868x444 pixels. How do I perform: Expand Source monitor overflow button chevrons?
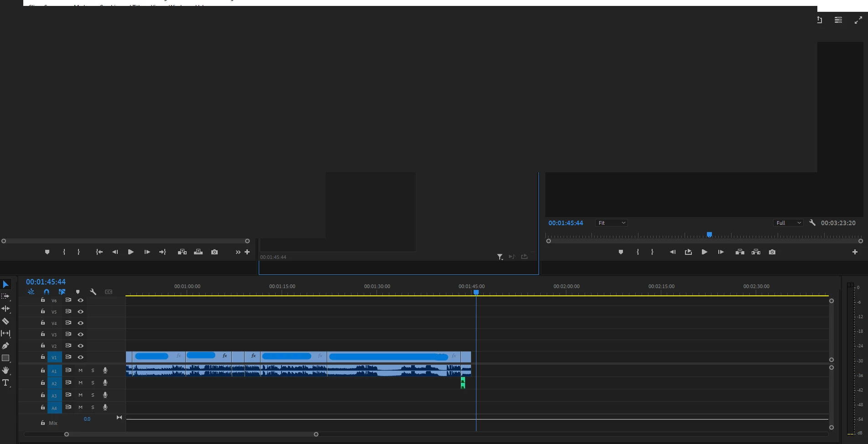click(238, 252)
